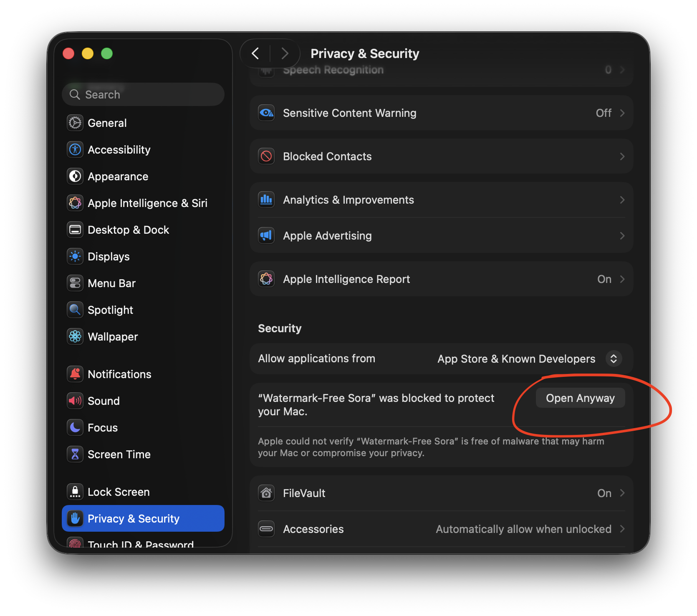Image resolution: width=697 pixels, height=616 pixels.
Task: Open the Sensitive Content Warning row
Action: coord(442,113)
